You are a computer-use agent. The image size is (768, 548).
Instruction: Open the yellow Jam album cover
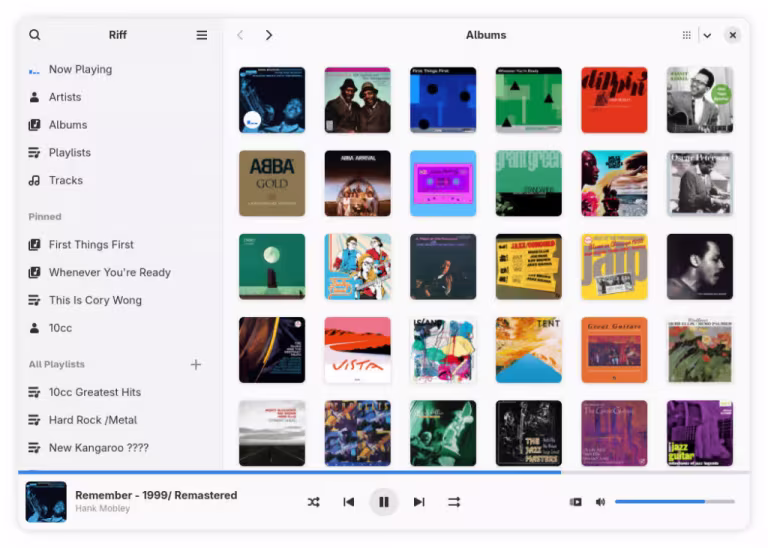(x=614, y=266)
